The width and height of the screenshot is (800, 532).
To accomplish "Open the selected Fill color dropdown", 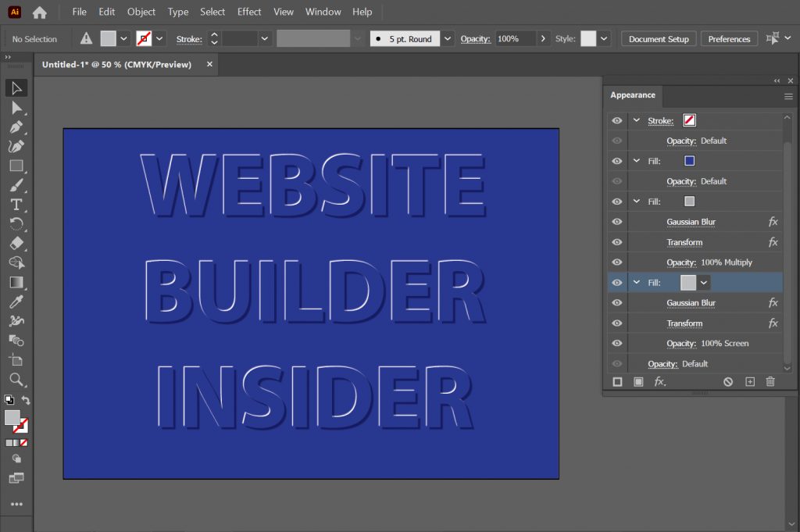I will click(702, 282).
